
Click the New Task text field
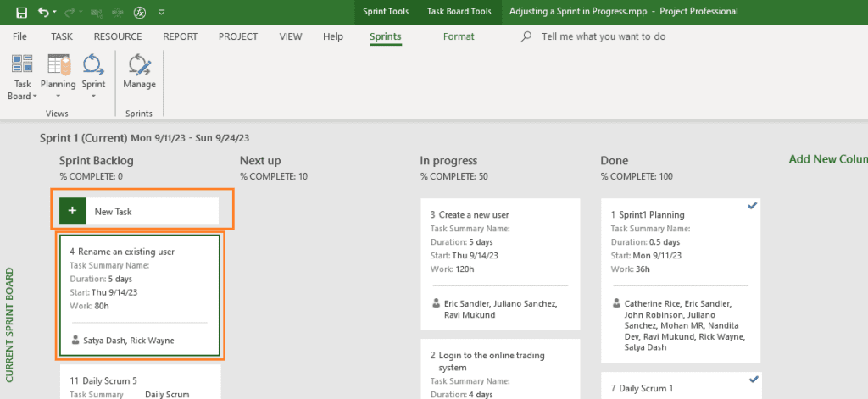click(x=153, y=212)
